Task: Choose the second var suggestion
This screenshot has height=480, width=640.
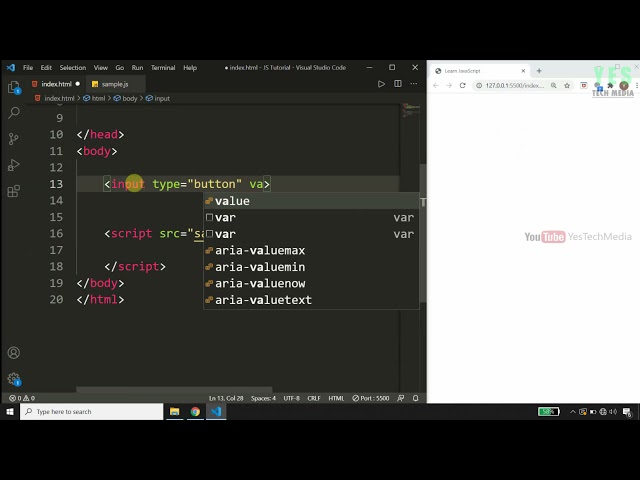Action: click(311, 234)
